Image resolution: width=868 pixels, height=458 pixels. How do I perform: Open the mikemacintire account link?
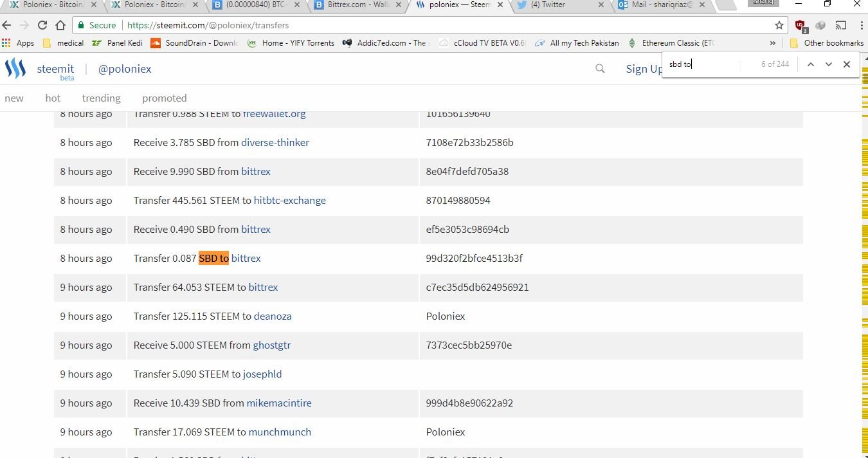pyautogui.click(x=279, y=403)
